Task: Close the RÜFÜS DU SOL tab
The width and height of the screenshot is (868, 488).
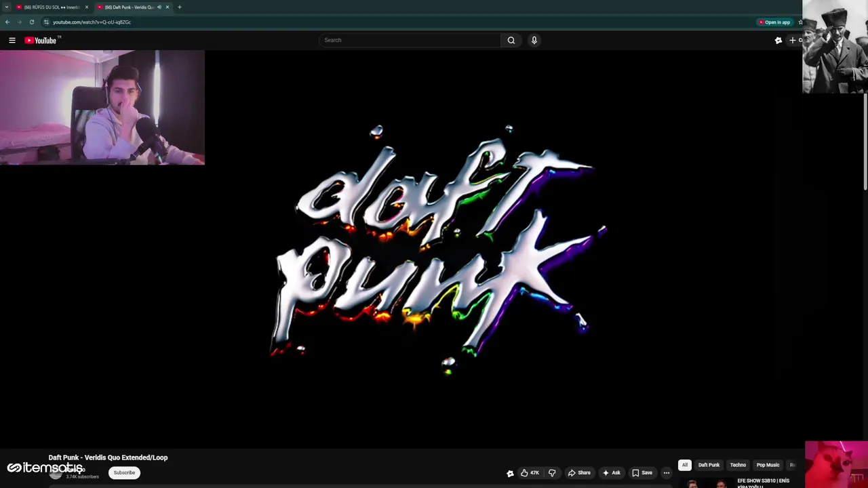Action: pyautogui.click(x=87, y=7)
